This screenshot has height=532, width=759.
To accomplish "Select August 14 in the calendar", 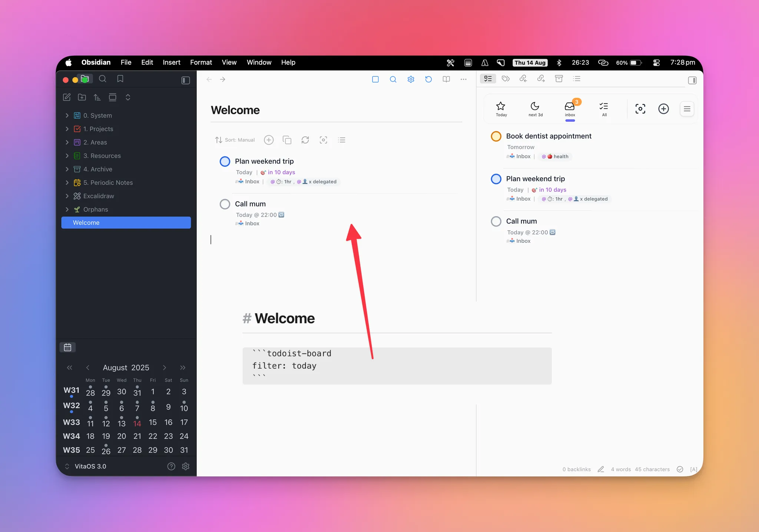I will [x=137, y=423].
